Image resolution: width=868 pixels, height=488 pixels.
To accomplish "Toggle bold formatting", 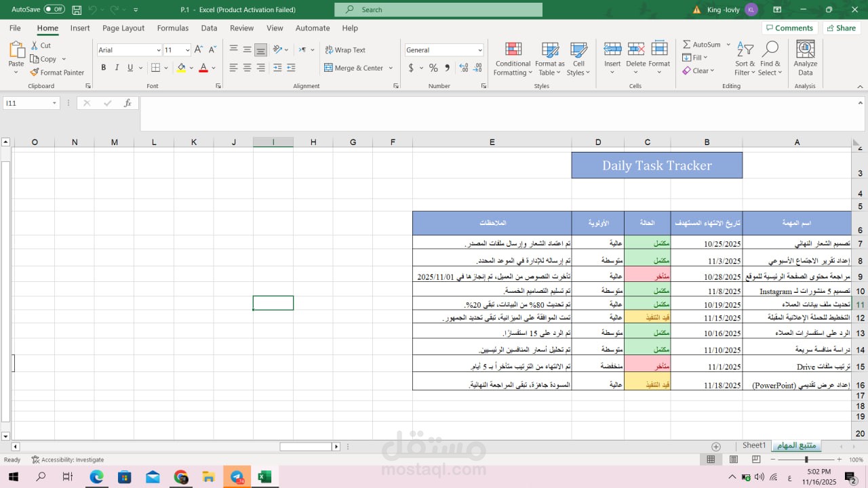I will point(103,68).
